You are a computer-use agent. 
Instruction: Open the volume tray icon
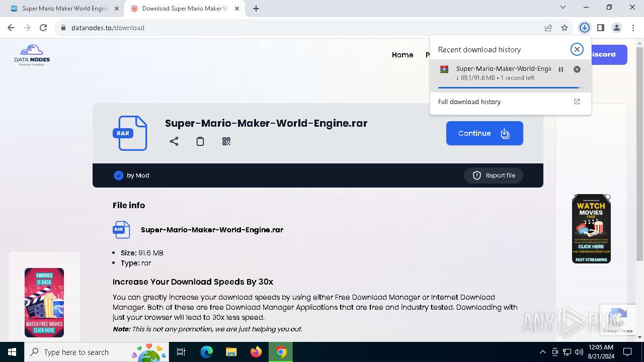(x=579, y=352)
